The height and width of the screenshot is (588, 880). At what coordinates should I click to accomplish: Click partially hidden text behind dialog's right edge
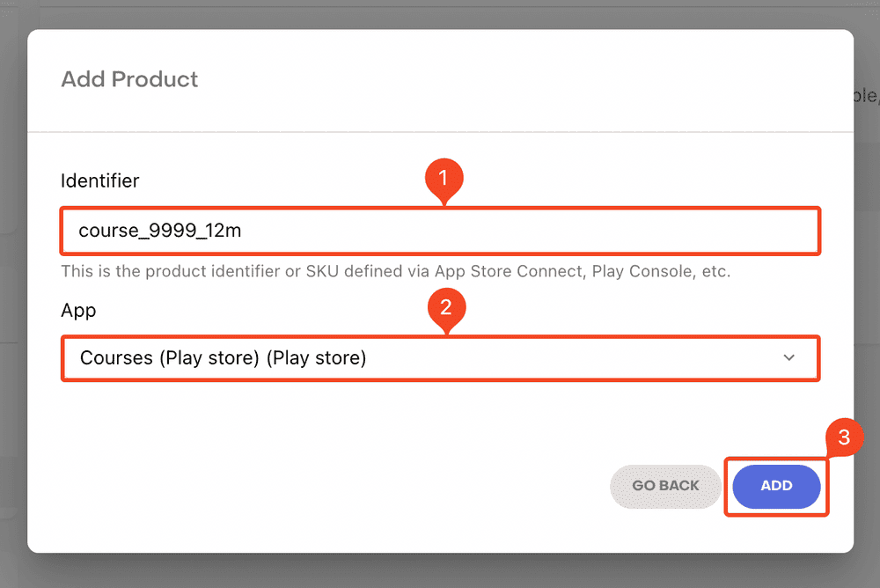[867, 96]
